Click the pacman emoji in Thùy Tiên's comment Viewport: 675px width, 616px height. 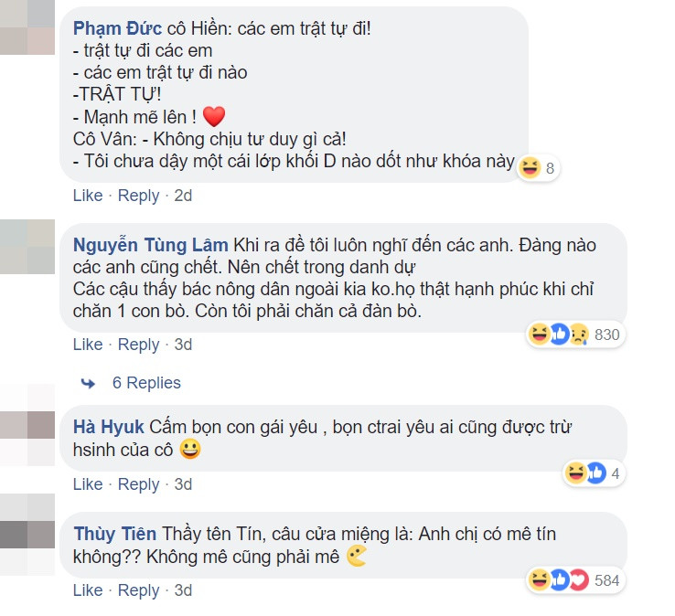tap(357, 557)
